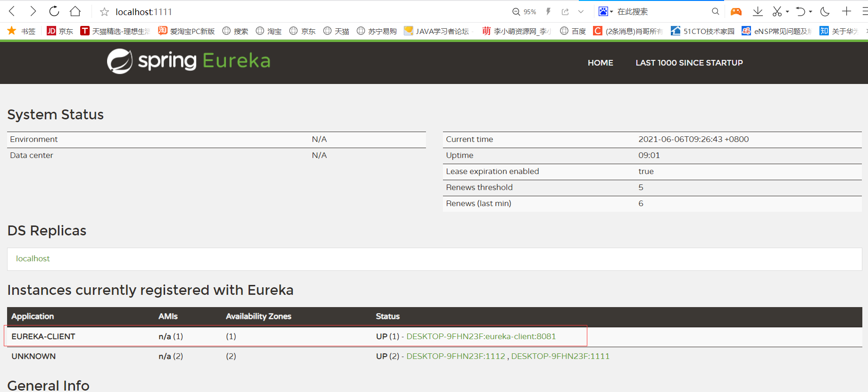Open the eNSP常见问题 bookmark
This screenshot has height=392, width=868.
[x=776, y=31]
